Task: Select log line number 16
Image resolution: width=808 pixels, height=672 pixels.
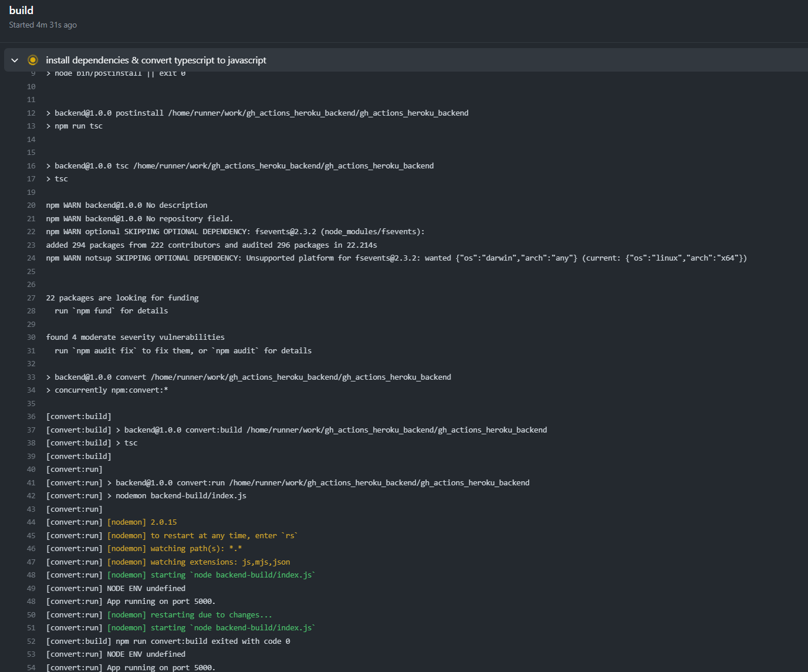Action: tap(31, 166)
